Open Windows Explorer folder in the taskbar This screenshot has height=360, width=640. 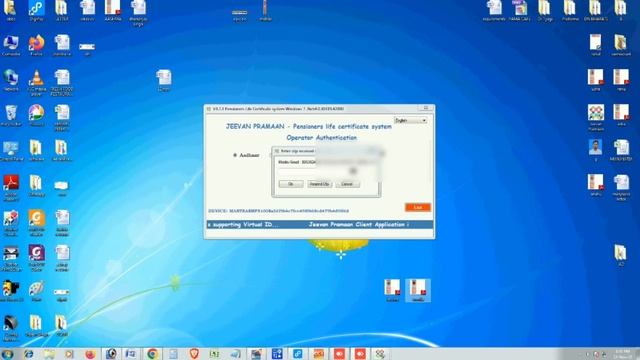click(49, 354)
